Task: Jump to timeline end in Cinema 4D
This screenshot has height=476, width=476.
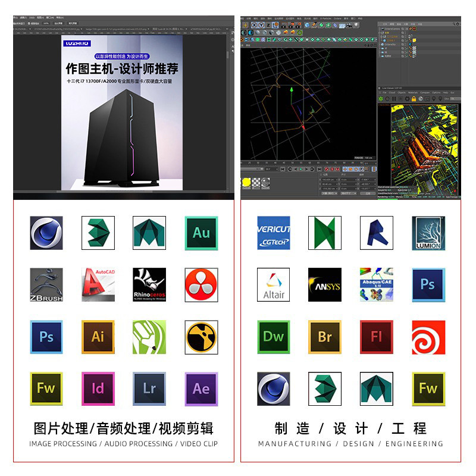Action: tap(320, 169)
